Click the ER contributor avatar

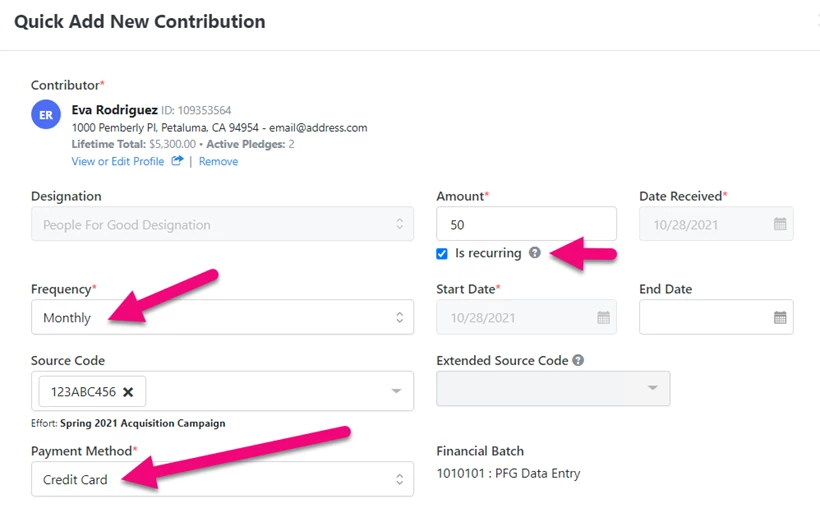(x=46, y=115)
